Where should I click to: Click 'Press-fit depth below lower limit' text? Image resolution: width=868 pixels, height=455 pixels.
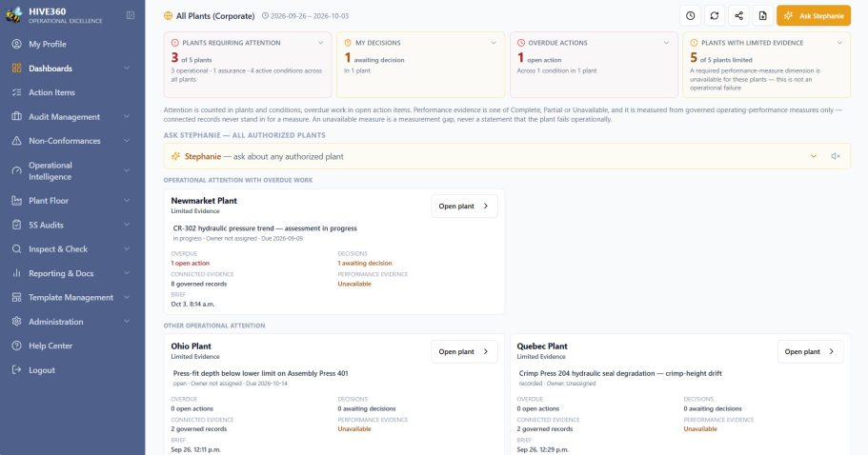coord(261,373)
